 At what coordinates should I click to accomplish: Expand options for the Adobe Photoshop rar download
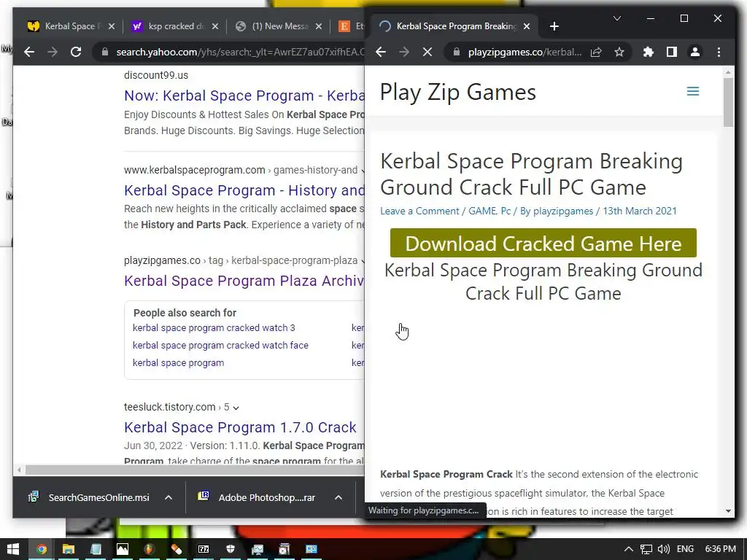tap(338, 497)
